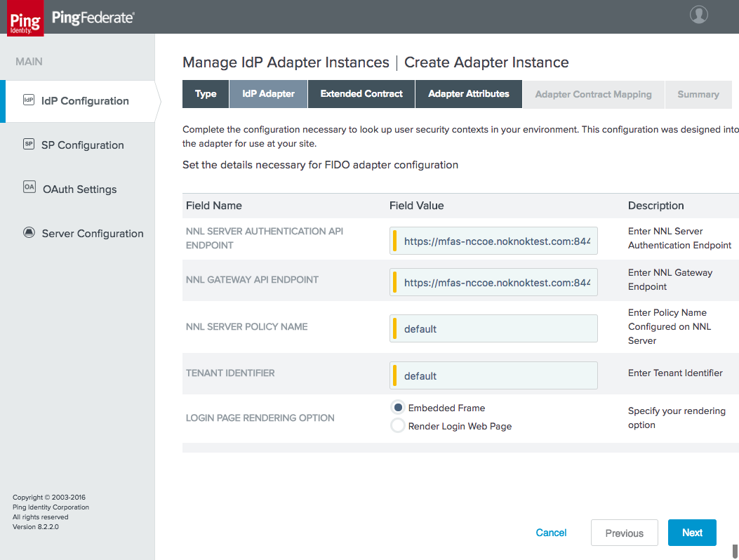Click the vertical scrollbar thumb at the bottom right
This screenshot has width=739, height=560.
735,551
